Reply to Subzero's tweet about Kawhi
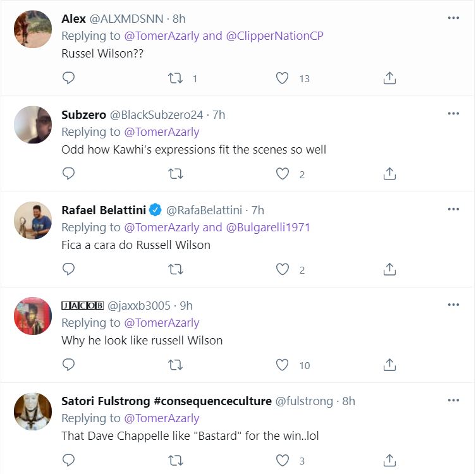Viewport: 476px width, 474px height. click(69, 174)
